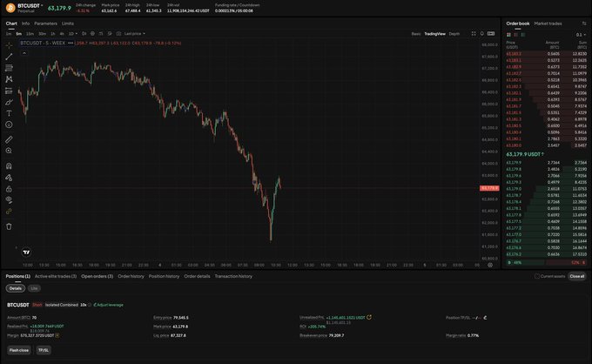Hide all drawings with eye icon
The image size is (592, 364).
tap(9, 199)
